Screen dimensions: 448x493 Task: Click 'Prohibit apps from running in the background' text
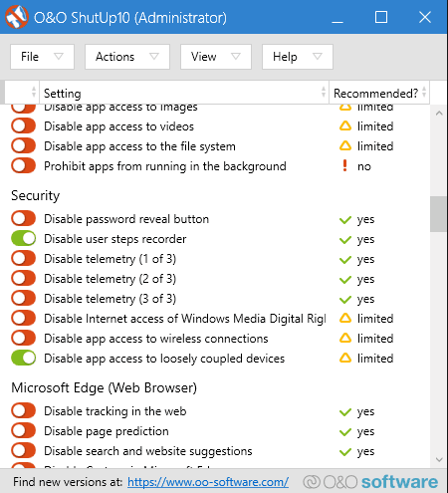click(165, 166)
